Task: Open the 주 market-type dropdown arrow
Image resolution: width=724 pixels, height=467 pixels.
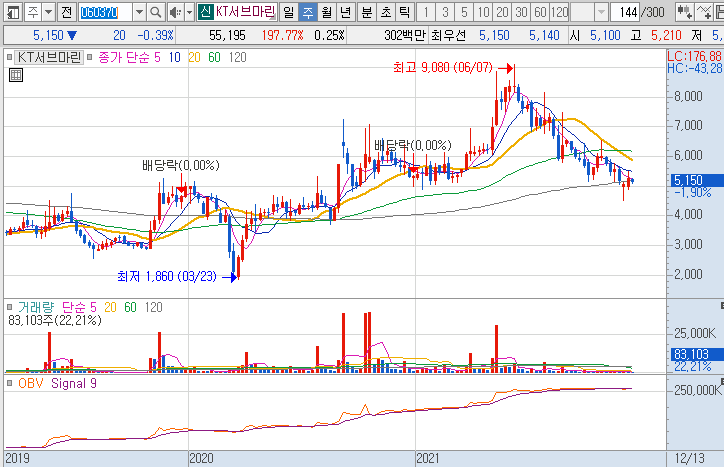Action: point(48,12)
